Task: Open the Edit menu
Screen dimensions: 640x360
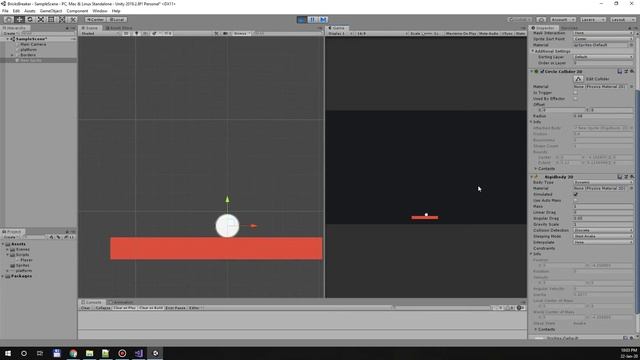Action: [16, 11]
